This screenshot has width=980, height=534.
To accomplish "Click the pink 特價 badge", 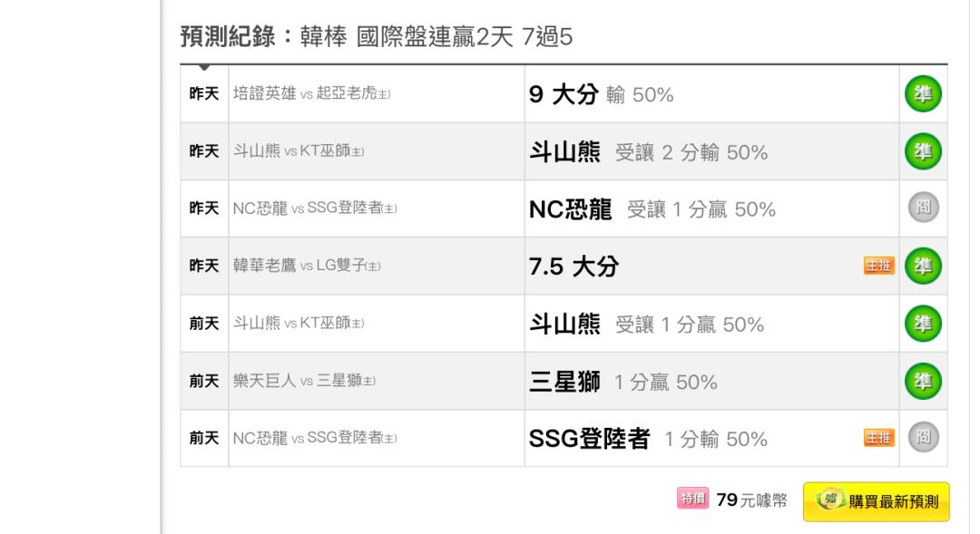I will tap(692, 499).
